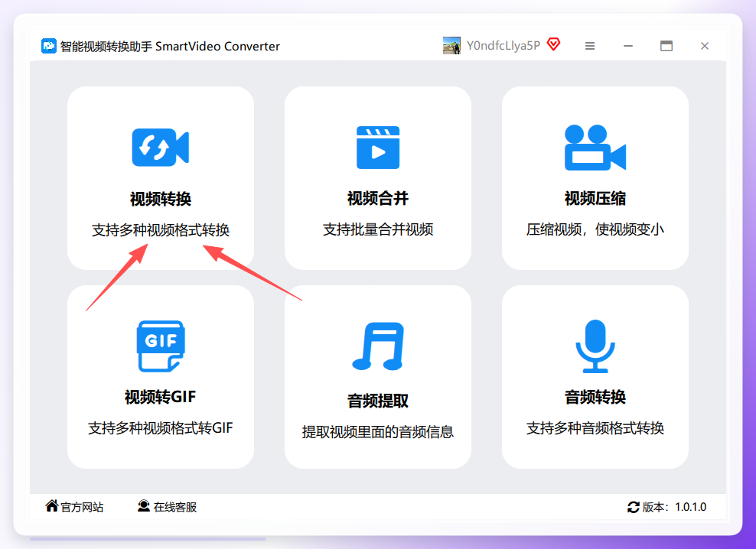Click the description 提取视频里面的音频信息
756x549 pixels.
(x=378, y=432)
